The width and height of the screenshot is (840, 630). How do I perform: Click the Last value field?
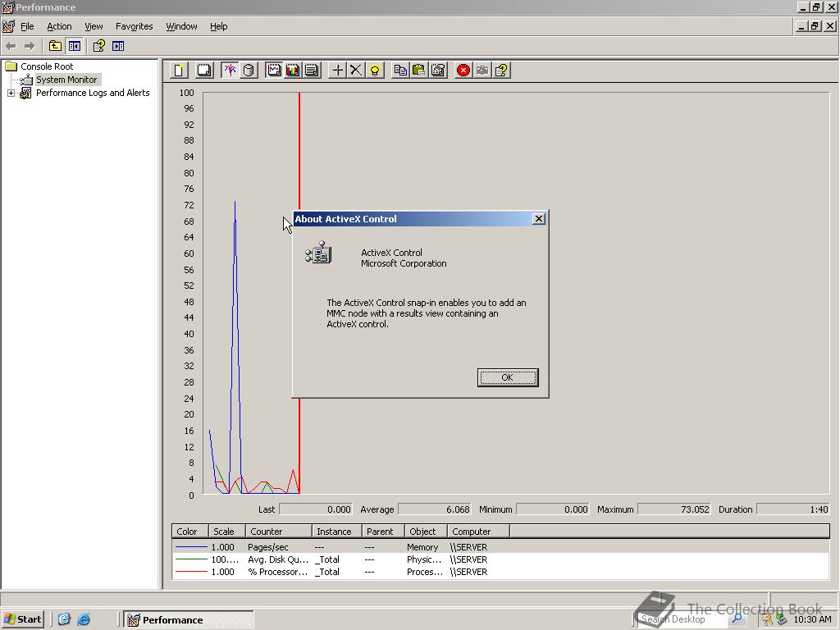(316, 509)
